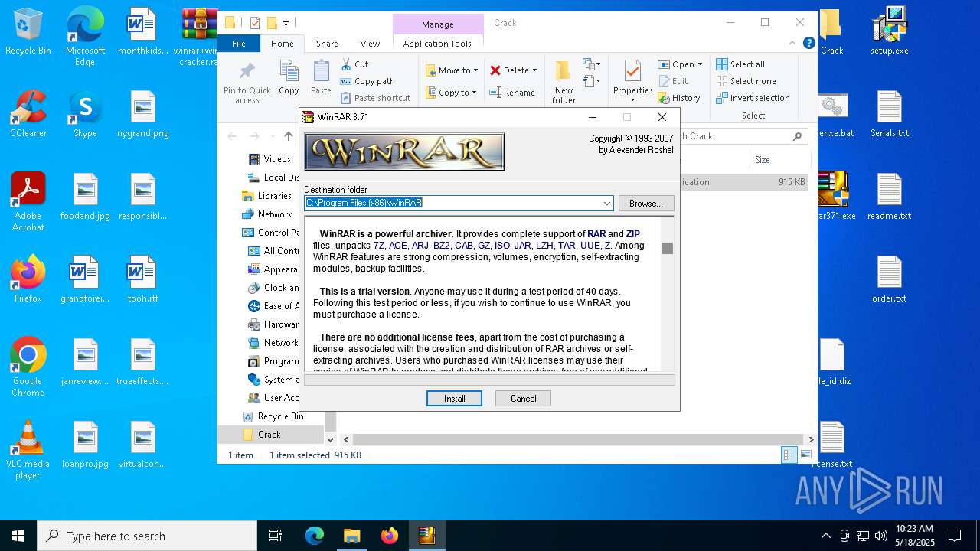Click Install in the WinRAR setup dialog

click(454, 398)
